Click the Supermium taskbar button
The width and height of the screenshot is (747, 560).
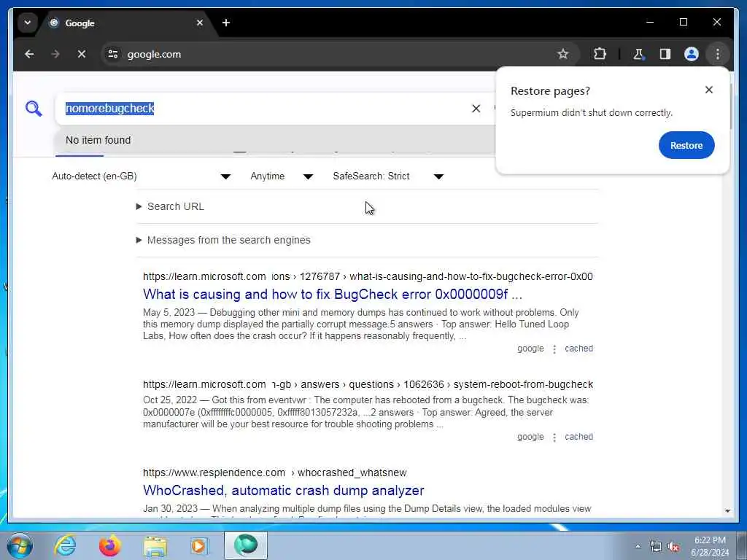coord(246,545)
